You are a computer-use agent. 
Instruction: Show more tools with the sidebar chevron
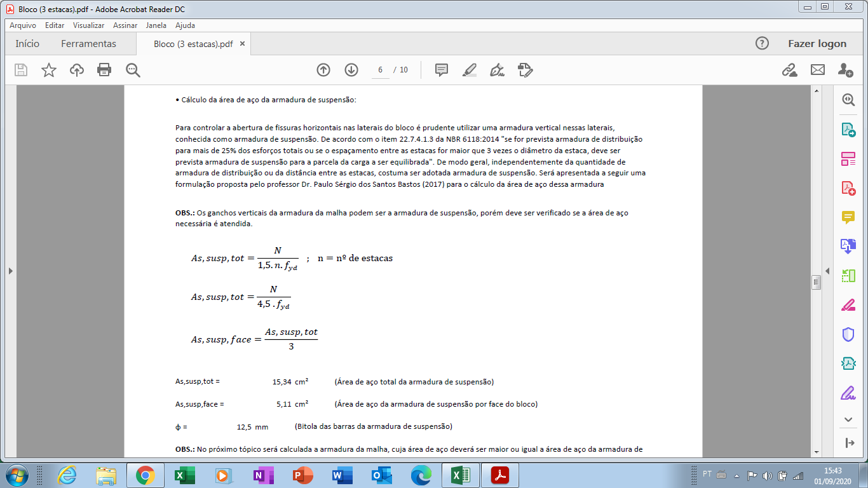[848, 419]
